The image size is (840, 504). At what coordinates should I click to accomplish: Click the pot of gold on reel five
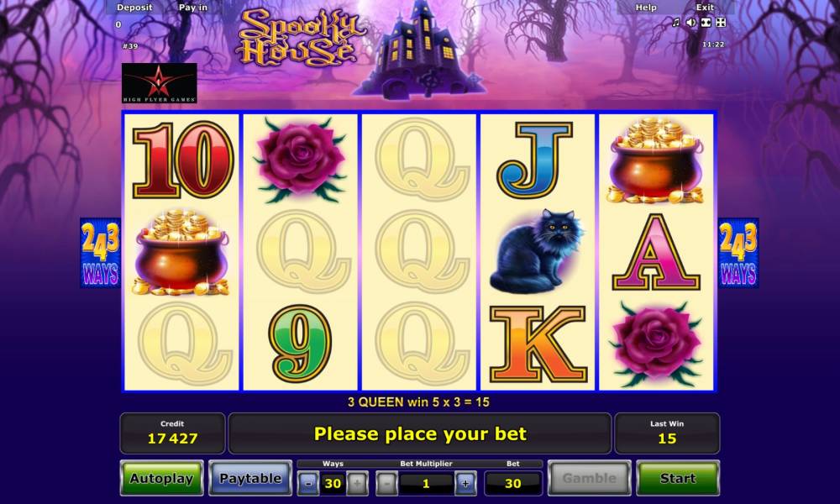coord(656,160)
